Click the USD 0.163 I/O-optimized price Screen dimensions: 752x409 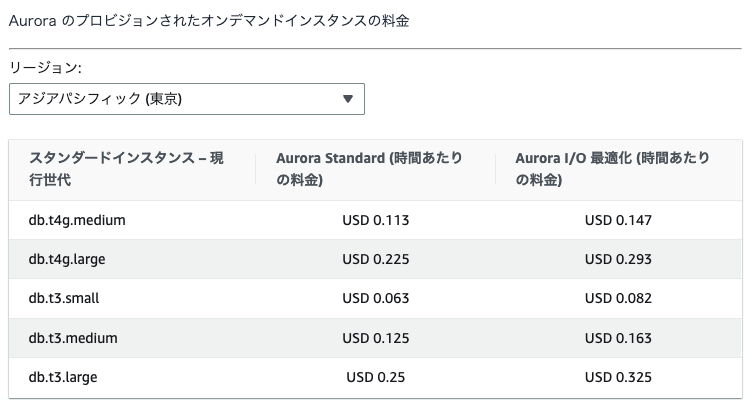(x=618, y=338)
